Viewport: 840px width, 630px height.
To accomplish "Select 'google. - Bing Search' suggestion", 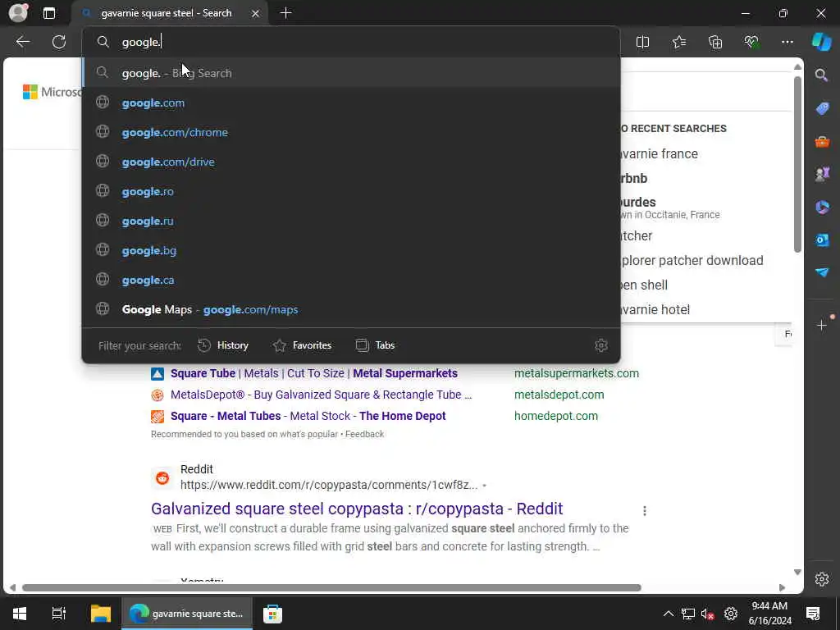I will pos(351,73).
